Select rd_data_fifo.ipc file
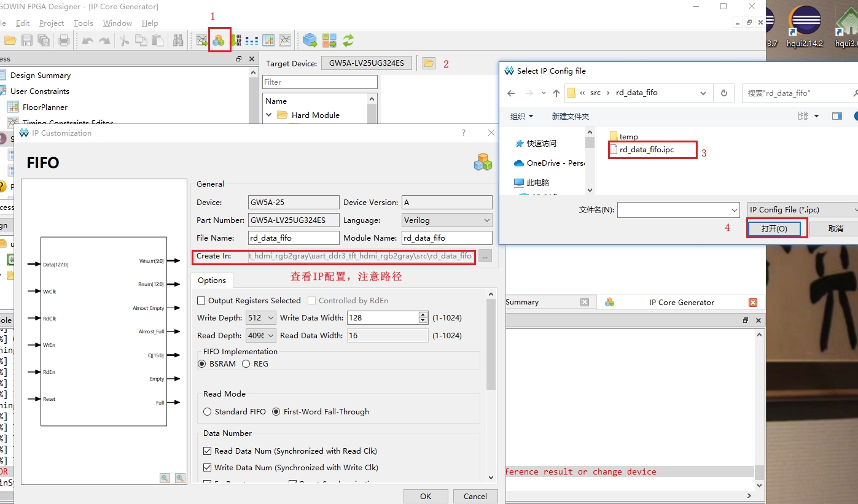 pyautogui.click(x=647, y=150)
